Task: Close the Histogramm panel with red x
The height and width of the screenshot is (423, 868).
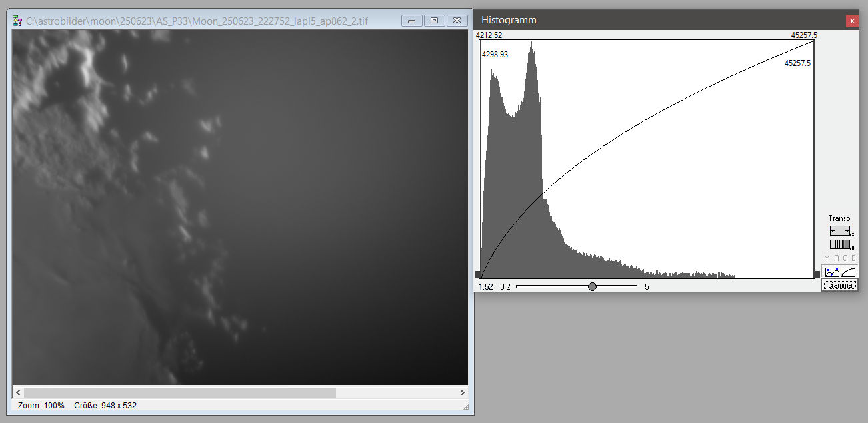Action: (x=852, y=21)
